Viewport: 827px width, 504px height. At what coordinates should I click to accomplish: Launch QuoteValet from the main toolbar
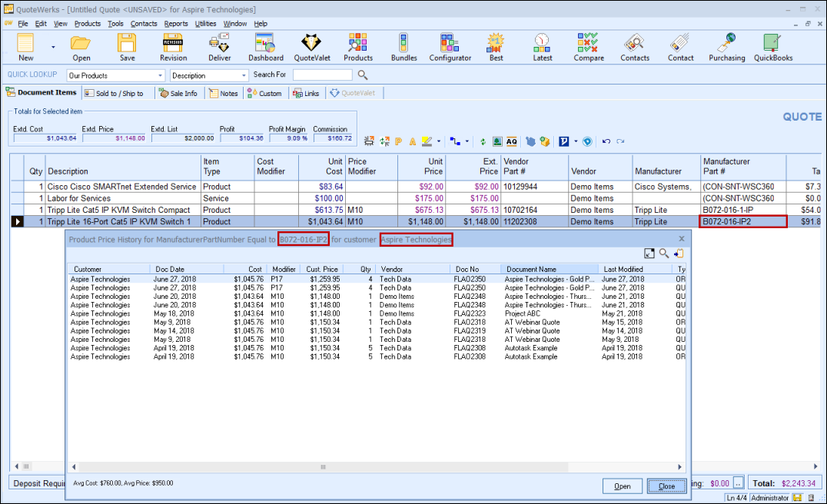[x=312, y=48]
